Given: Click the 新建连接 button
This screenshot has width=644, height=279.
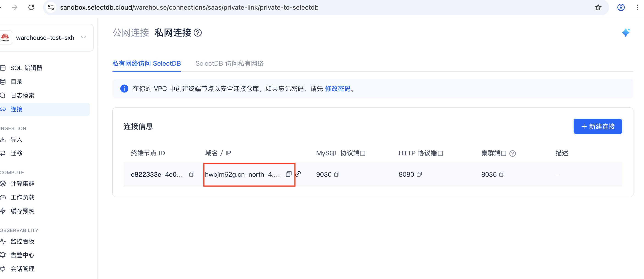Looking at the screenshot, I should (x=598, y=126).
